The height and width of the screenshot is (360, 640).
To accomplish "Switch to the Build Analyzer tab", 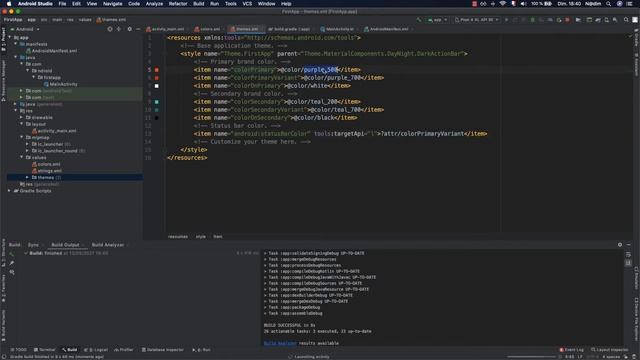I will pos(107,245).
